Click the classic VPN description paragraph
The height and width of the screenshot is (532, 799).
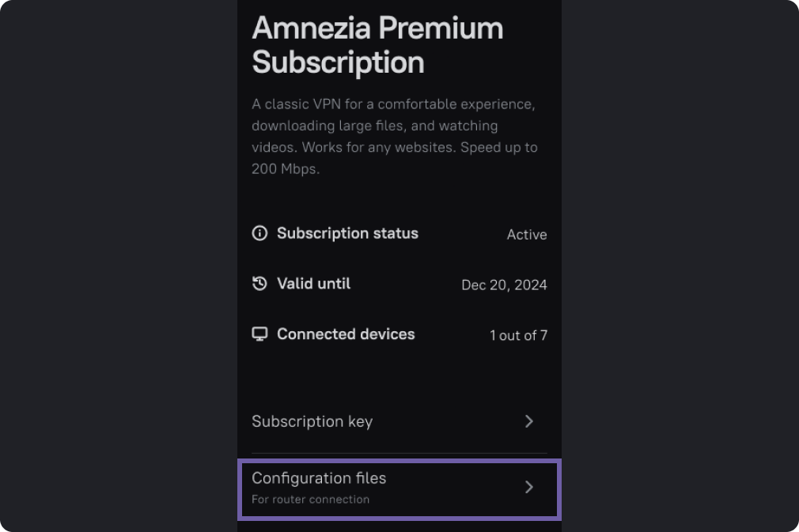point(395,137)
